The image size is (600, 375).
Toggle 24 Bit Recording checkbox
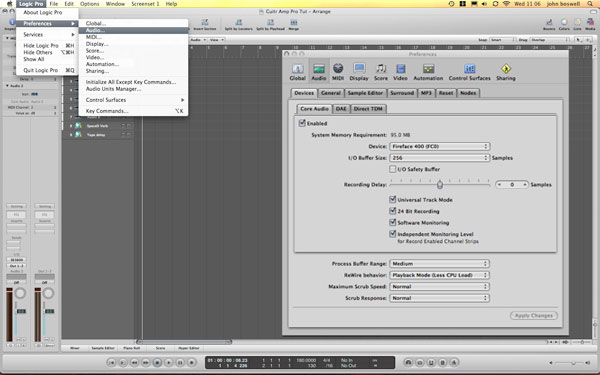pos(392,211)
